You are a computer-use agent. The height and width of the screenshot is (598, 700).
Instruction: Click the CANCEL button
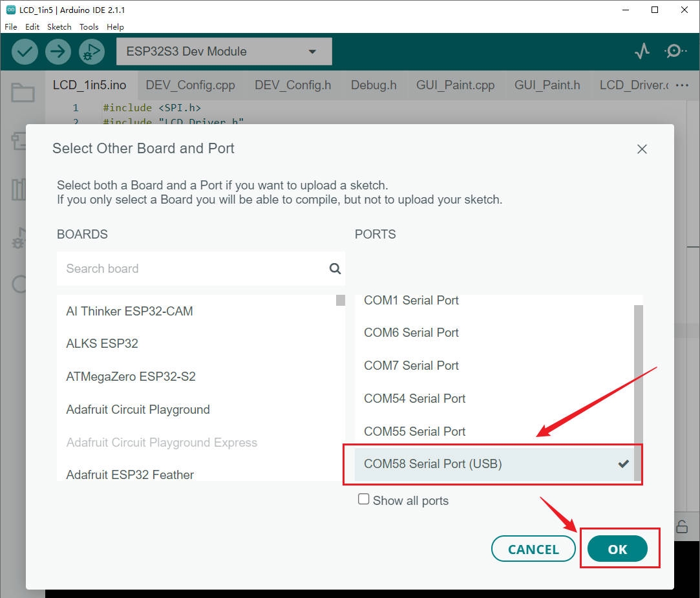coord(533,549)
